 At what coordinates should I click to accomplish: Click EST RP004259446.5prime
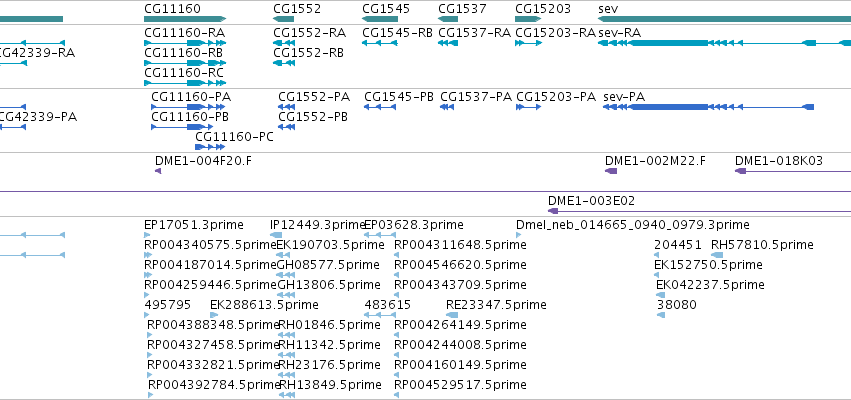tap(211, 285)
